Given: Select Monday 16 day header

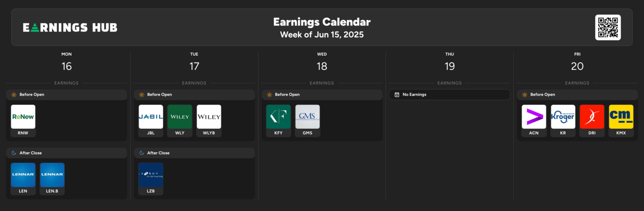Looking at the screenshot, I should click(x=66, y=62).
